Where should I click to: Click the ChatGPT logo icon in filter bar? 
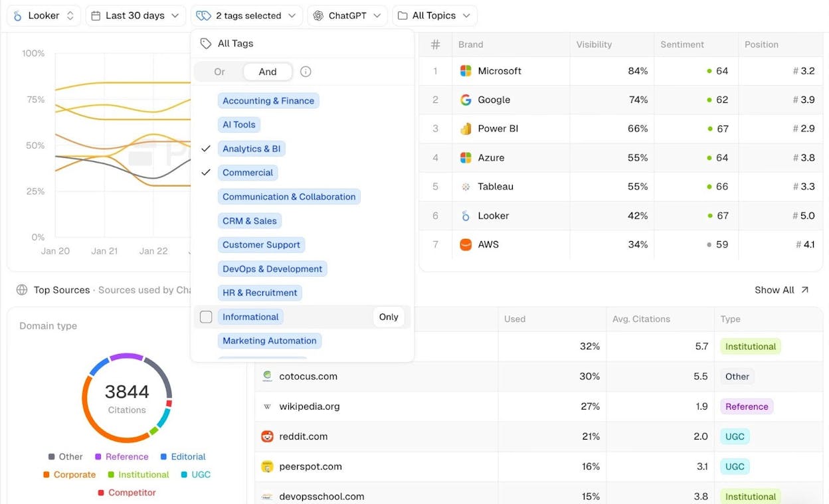pos(318,15)
